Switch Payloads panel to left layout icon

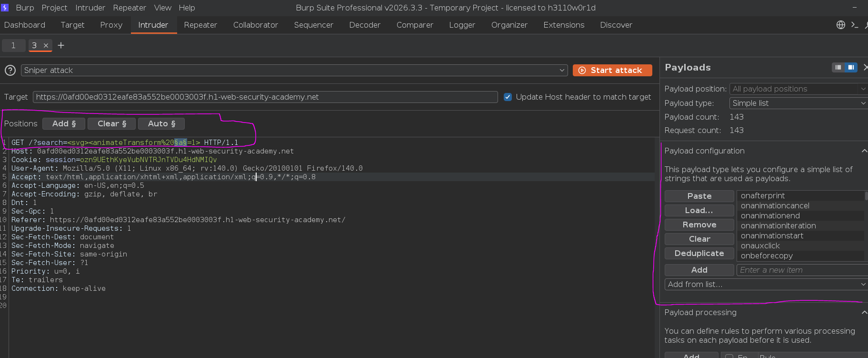pos(838,68)
